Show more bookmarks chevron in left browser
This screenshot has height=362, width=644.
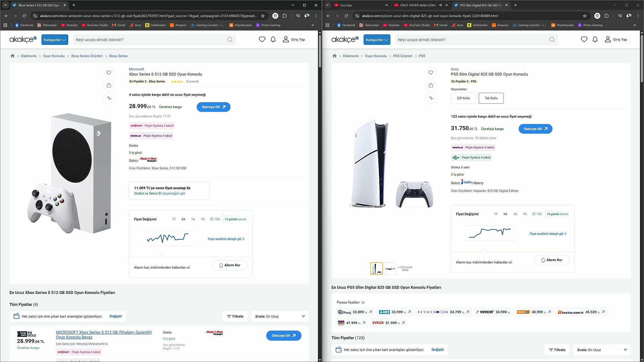(313, 25)
